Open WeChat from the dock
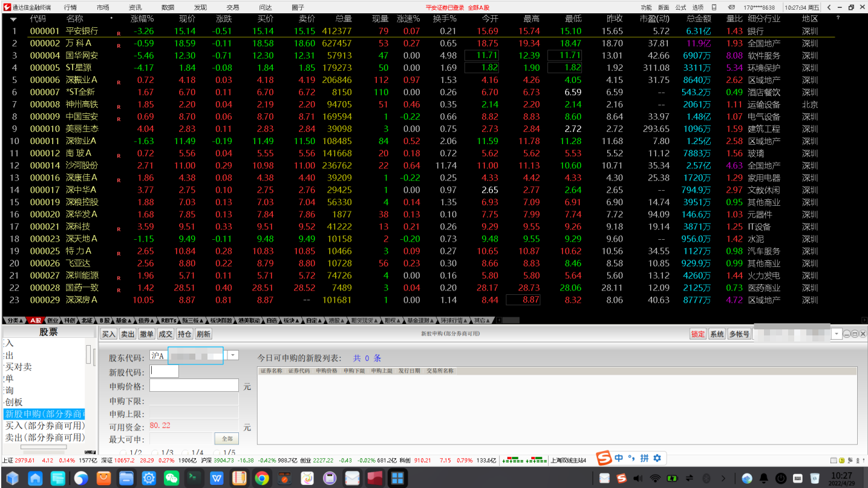 click(172, 478)
